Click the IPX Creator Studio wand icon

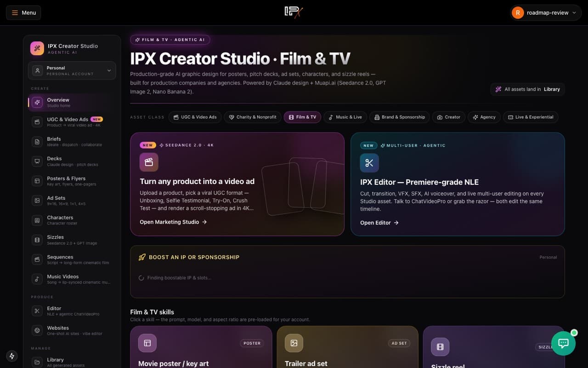tap(37, 48)
